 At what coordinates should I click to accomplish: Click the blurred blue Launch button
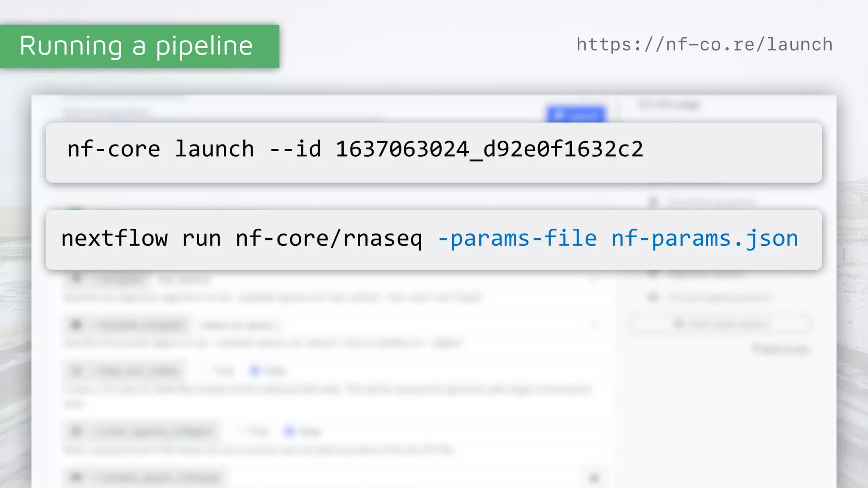tap(576, 114)
